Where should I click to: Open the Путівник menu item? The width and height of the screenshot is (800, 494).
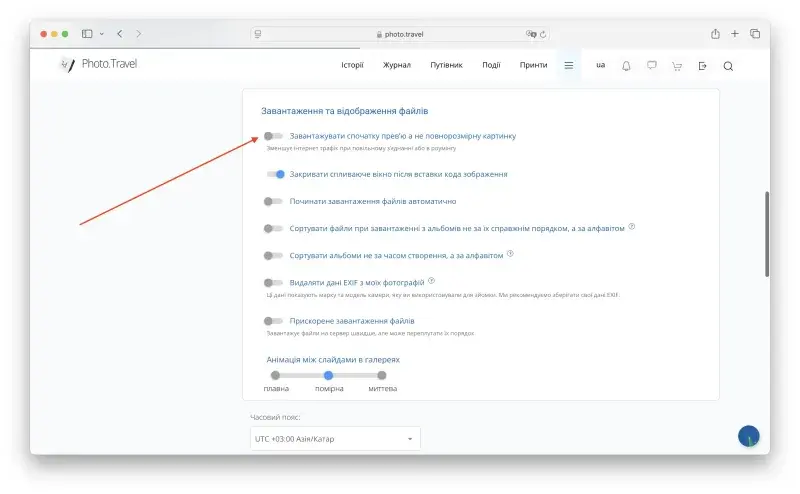[446, 65]
